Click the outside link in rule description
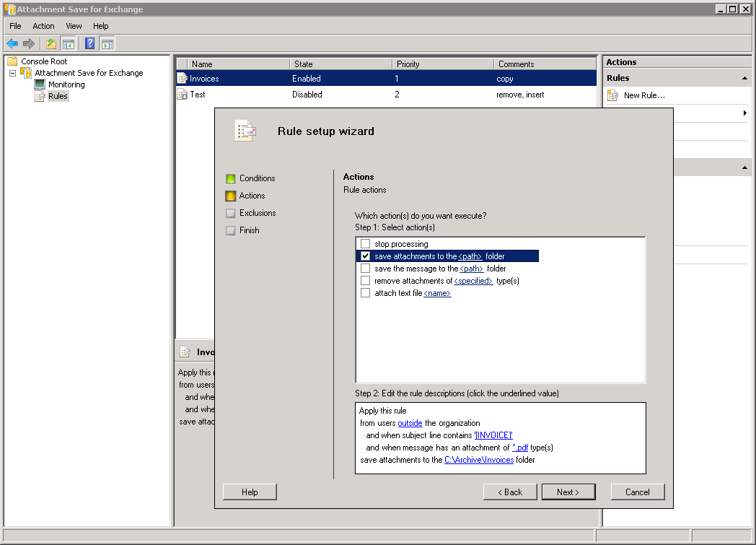 pyautogui.click(x=410, y=423)
